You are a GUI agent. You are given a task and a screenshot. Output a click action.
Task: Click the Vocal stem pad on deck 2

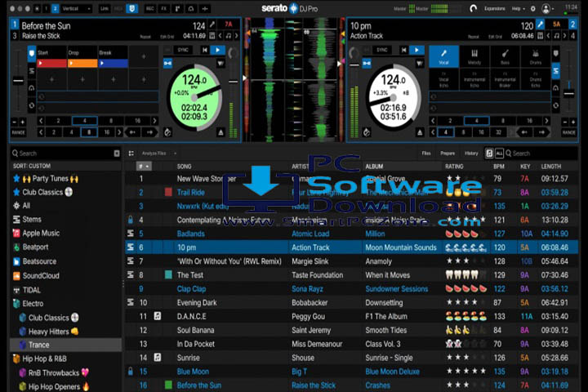coord(443,56)
